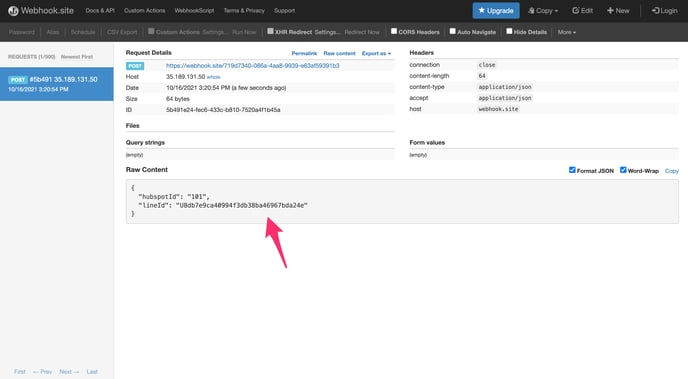The height and width of the screenshot is (379, 688).
Task: Open the Copy dropdown in top bar
Action: [x=543, y=11]
